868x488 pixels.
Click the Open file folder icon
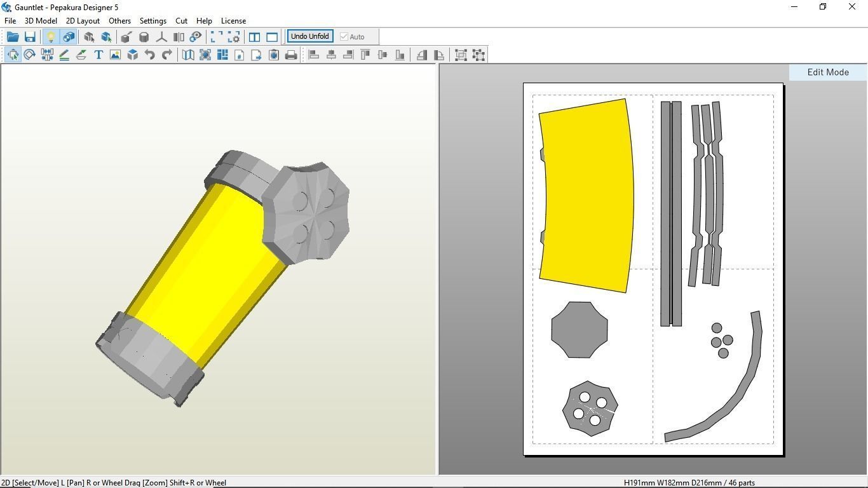13,37
